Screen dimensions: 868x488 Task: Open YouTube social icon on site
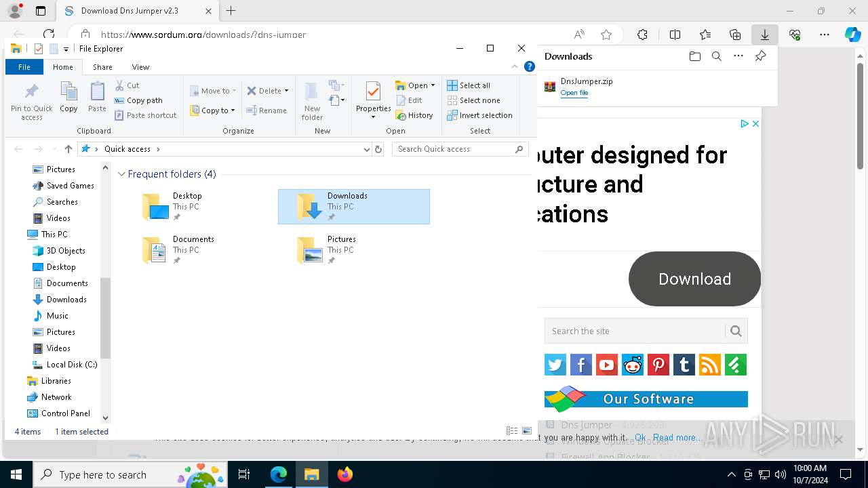607,365
